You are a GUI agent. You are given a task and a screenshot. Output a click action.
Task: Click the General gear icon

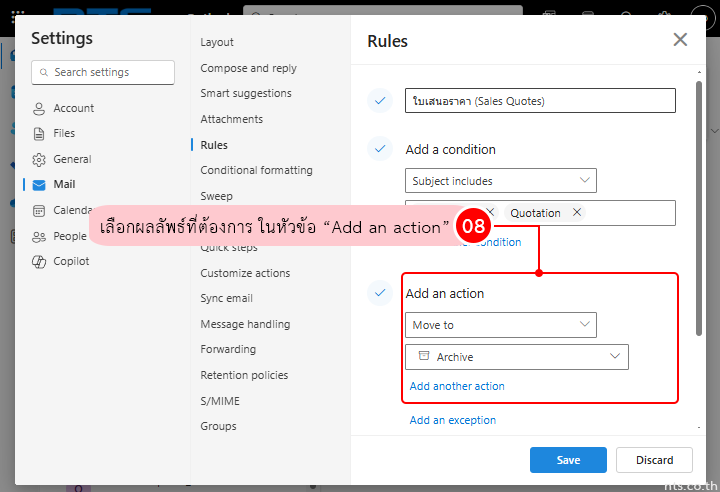(x=39, y=160)
